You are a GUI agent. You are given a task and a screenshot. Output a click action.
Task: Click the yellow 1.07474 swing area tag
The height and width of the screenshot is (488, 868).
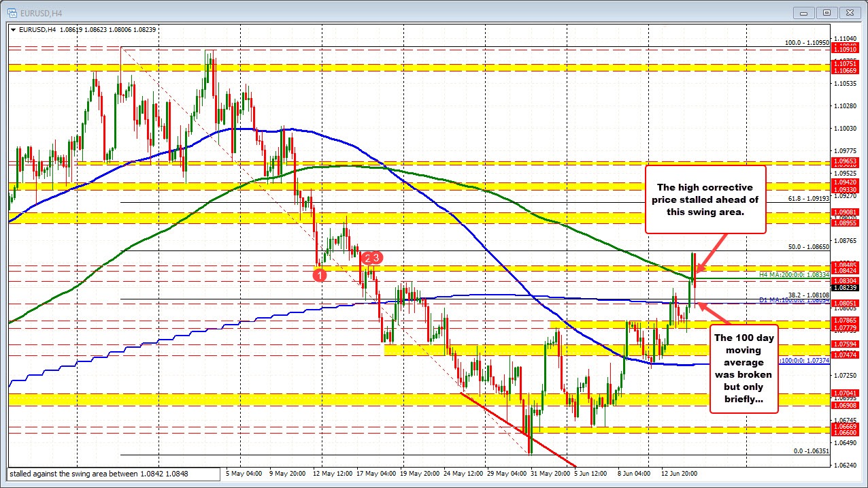(x=846, y=354)
